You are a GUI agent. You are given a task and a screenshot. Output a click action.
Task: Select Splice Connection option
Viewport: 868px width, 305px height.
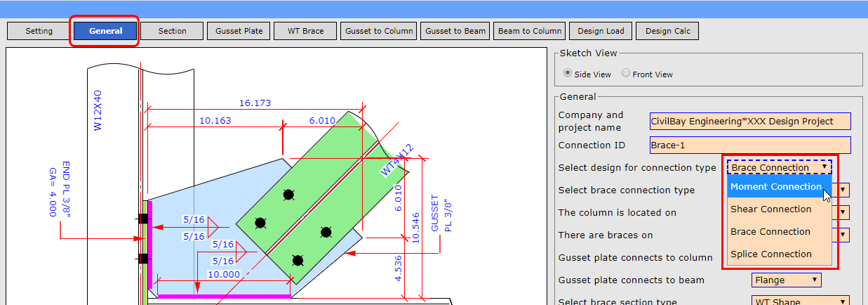(770, 254)
